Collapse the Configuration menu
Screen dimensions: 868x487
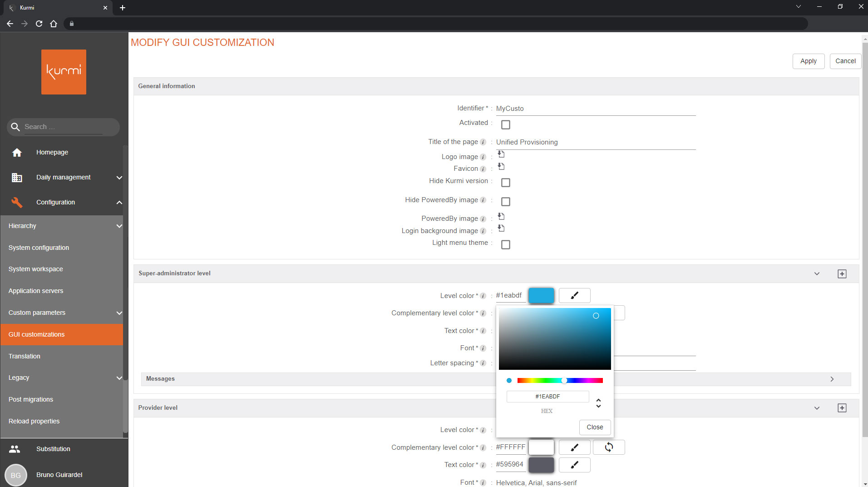tap(119, 203)
